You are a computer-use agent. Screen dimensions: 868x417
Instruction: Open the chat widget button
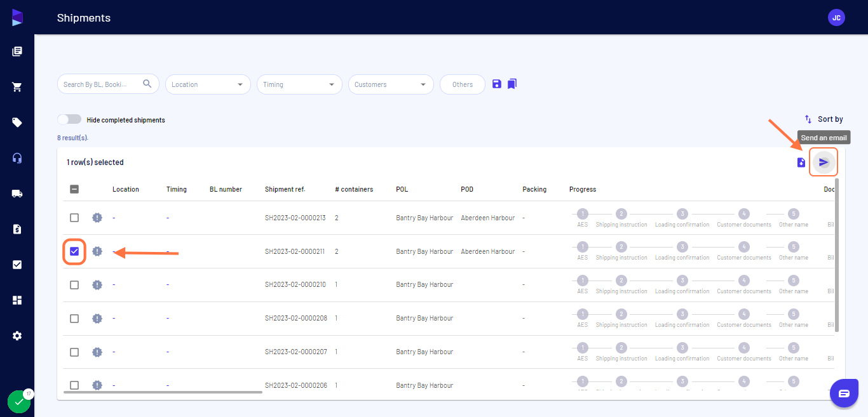844,394
